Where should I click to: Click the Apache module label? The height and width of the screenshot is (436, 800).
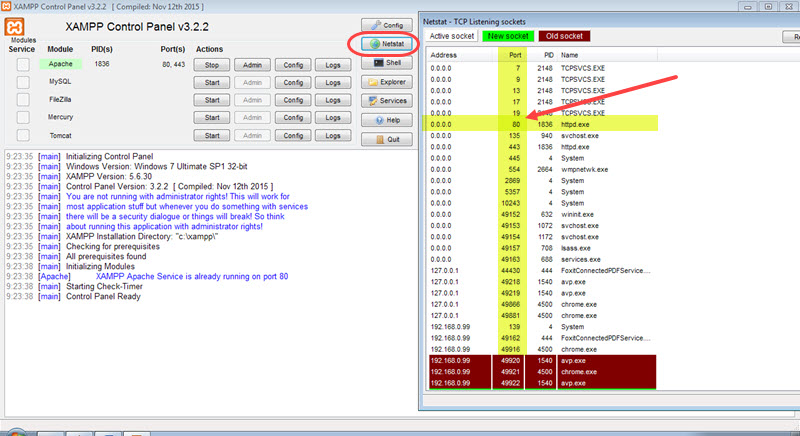tap(60, 64)
